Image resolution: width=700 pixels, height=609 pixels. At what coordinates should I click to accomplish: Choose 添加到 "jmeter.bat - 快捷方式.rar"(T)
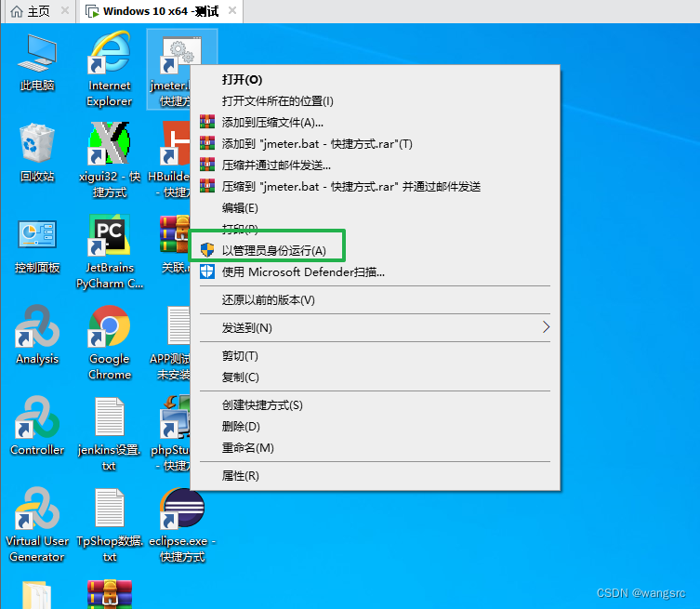tap(375, 144)
